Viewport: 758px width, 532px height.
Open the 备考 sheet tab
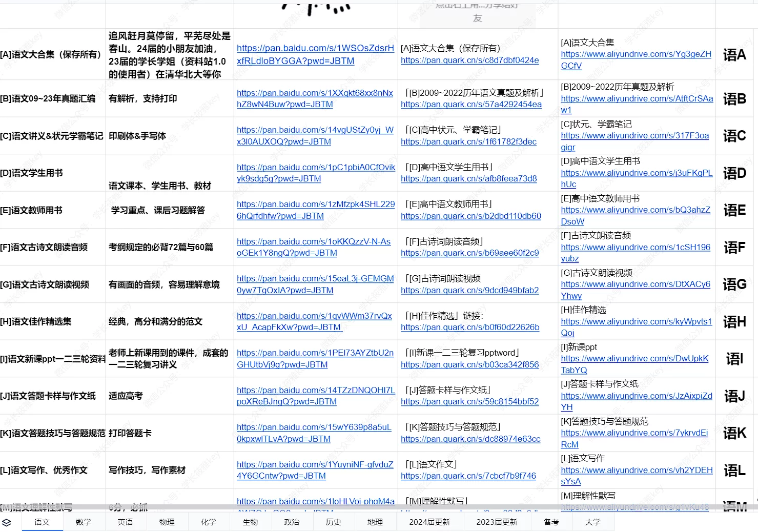click(551, 522)
